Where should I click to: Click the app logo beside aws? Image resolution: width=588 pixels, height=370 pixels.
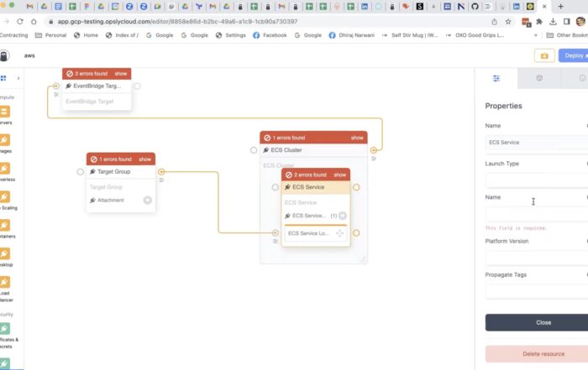3,56
